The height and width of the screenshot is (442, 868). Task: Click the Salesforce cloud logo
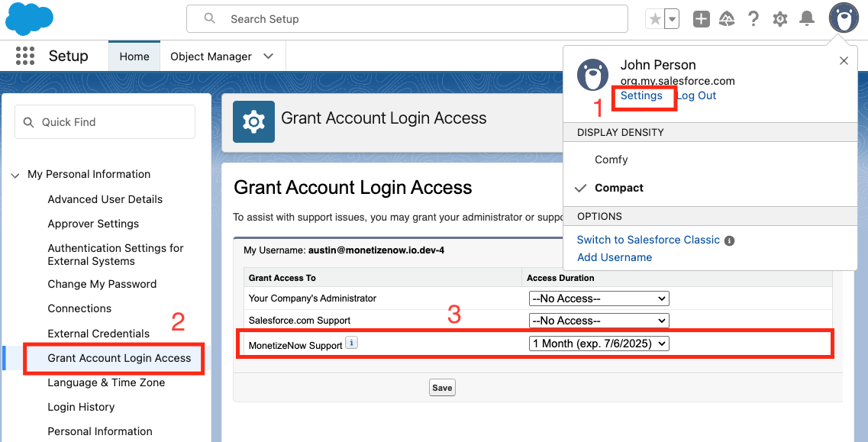click(29, 19)
